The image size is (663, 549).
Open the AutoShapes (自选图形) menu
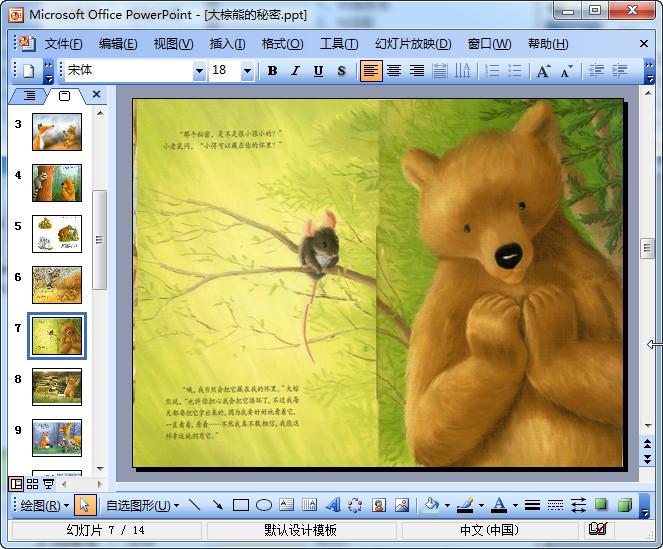[142, 505]
